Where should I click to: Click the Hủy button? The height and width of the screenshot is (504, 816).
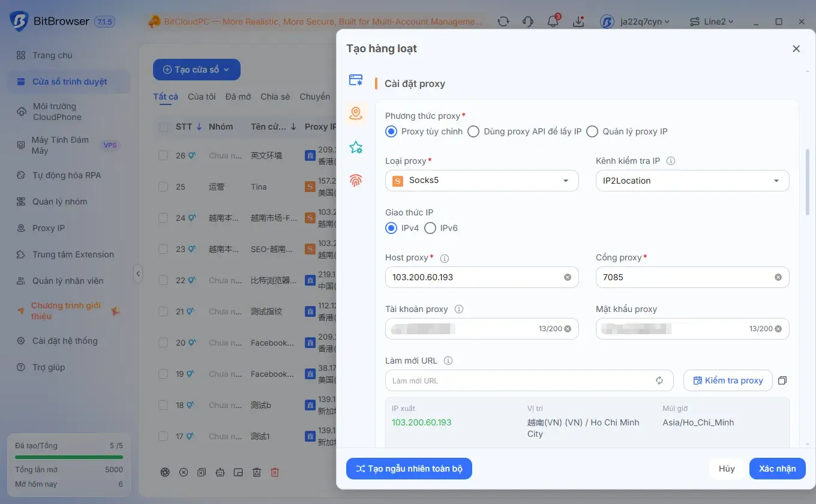pyautogui.click(x=727, y=469)
